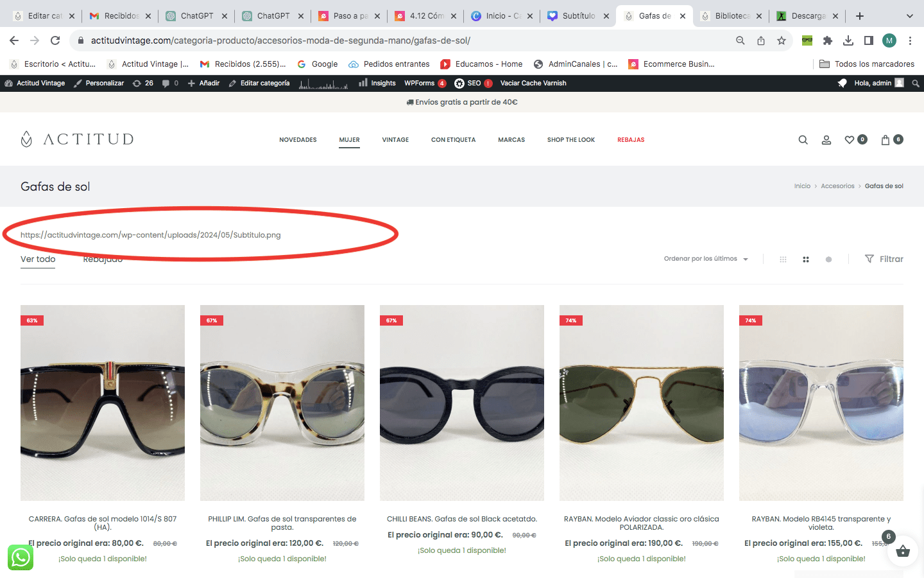Open account user icon in header
The image size is (924, 578).
tap(826, 139)
